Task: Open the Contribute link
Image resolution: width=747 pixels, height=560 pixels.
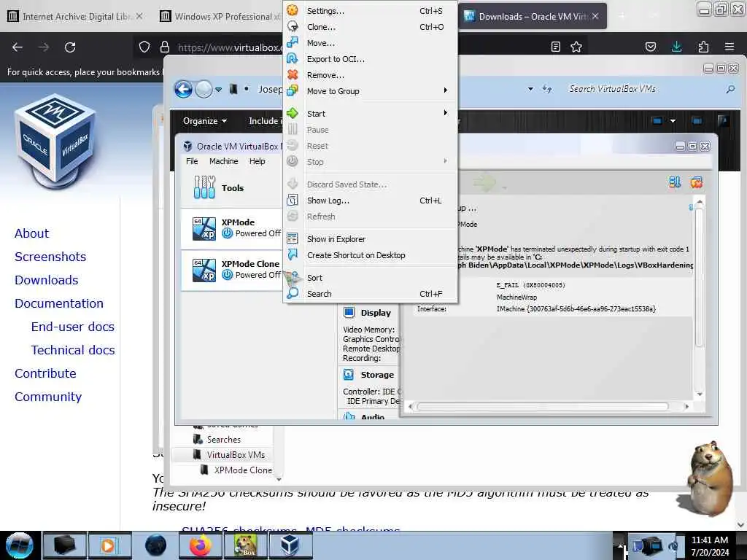Action: [45, 373]
